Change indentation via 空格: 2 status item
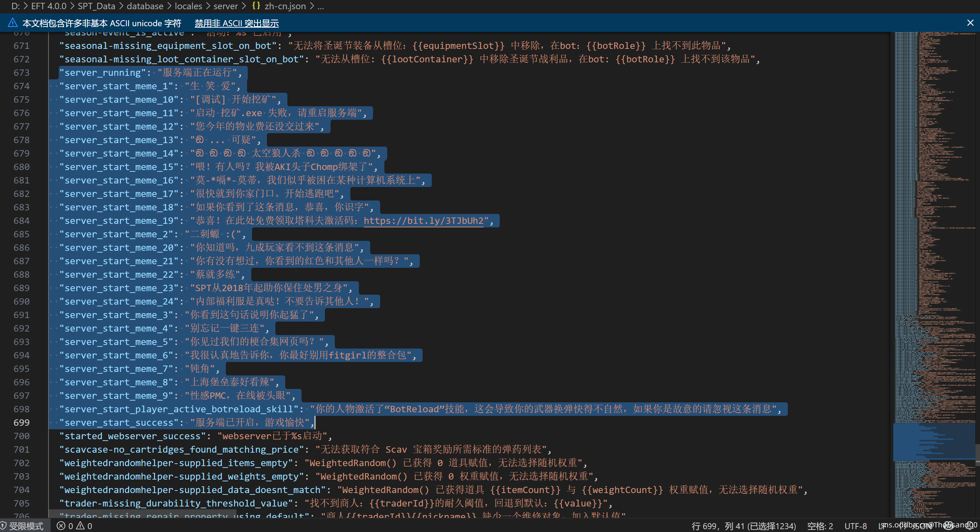980x532 pixels. coord(820,526)
